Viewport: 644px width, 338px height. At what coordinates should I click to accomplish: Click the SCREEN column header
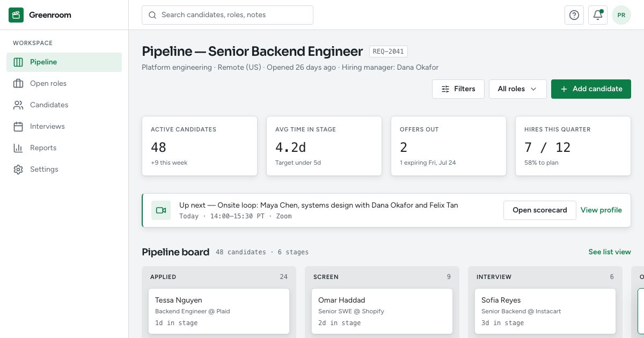pos(326,277)
